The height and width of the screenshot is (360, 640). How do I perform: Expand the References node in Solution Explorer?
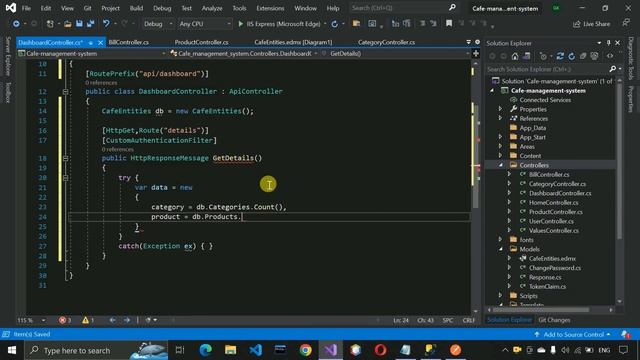(x=500, y=118)
